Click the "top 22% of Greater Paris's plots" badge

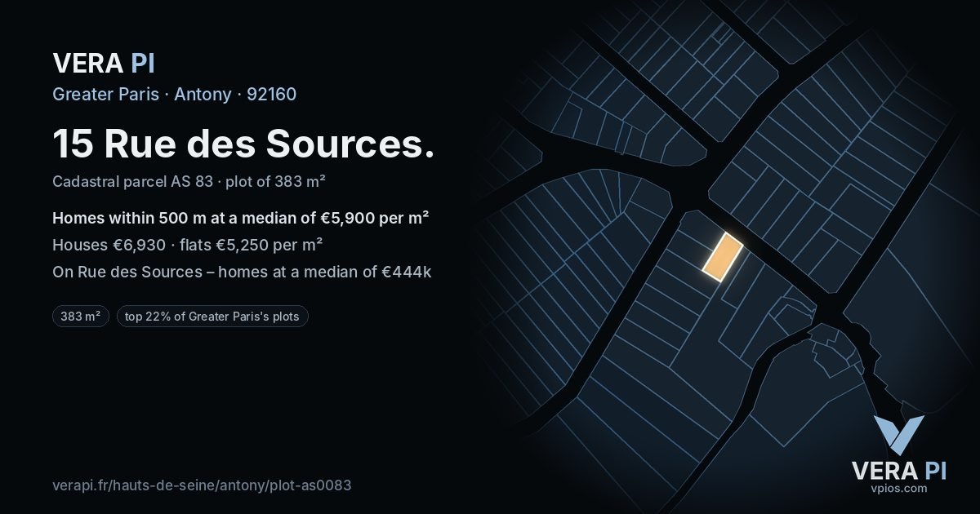coord(212,317)
